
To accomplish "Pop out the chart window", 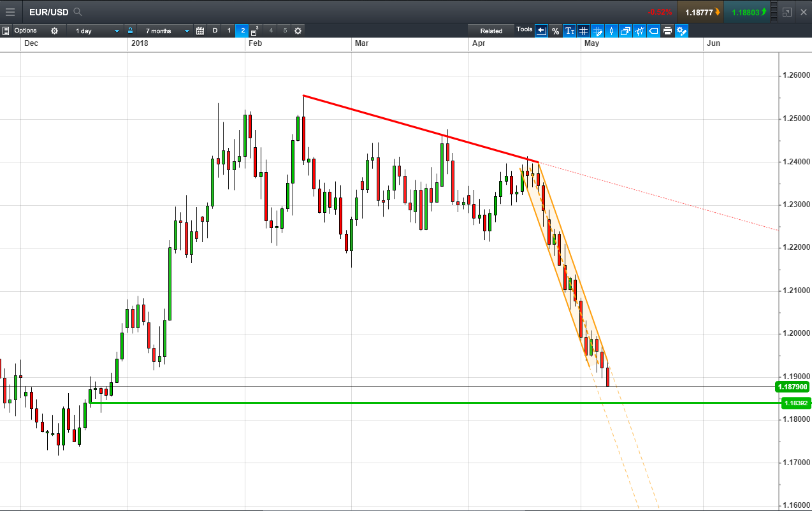I will (x=787, y=11).
